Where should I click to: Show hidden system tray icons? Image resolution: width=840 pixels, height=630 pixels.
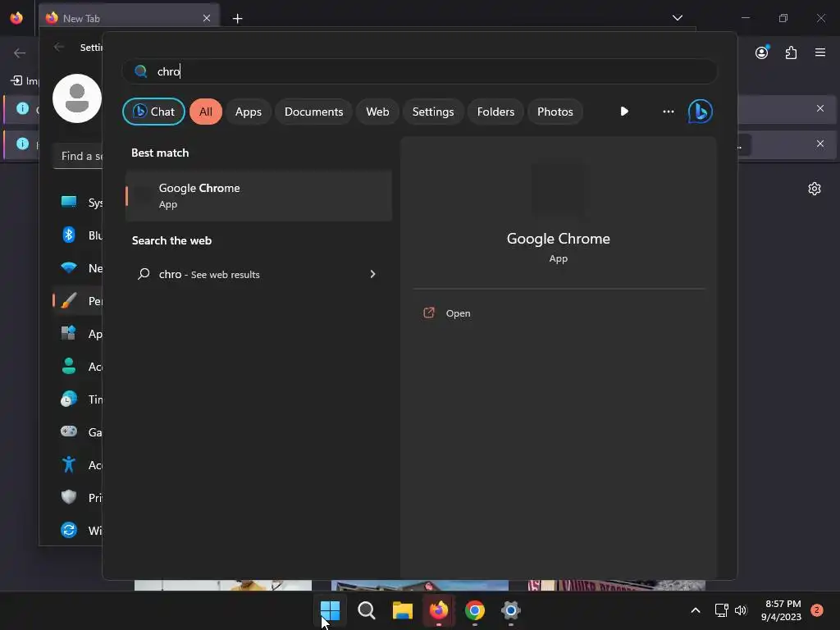tap(696, 610)
